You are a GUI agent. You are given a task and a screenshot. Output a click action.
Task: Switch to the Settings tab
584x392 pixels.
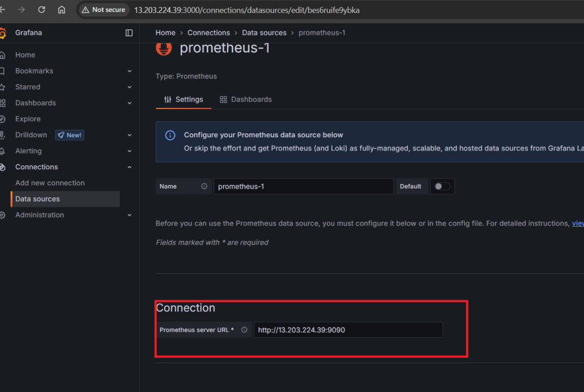(184, 99)
